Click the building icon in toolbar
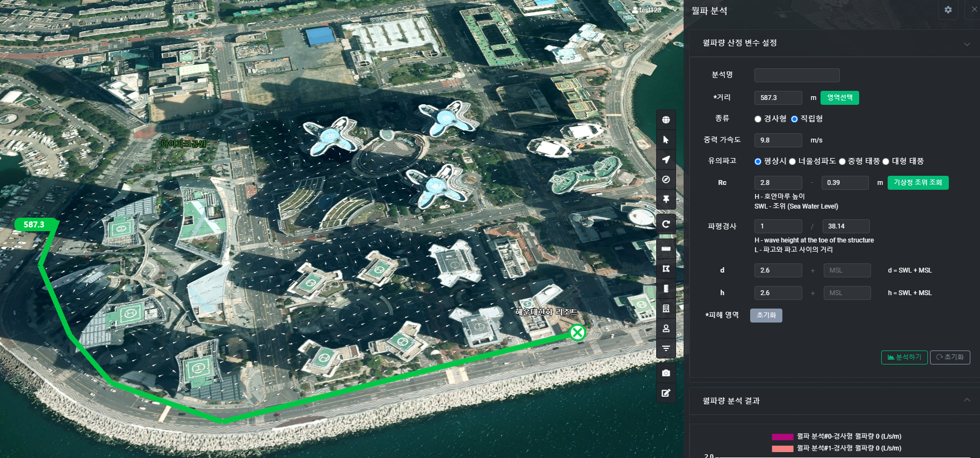 [666, 309]
